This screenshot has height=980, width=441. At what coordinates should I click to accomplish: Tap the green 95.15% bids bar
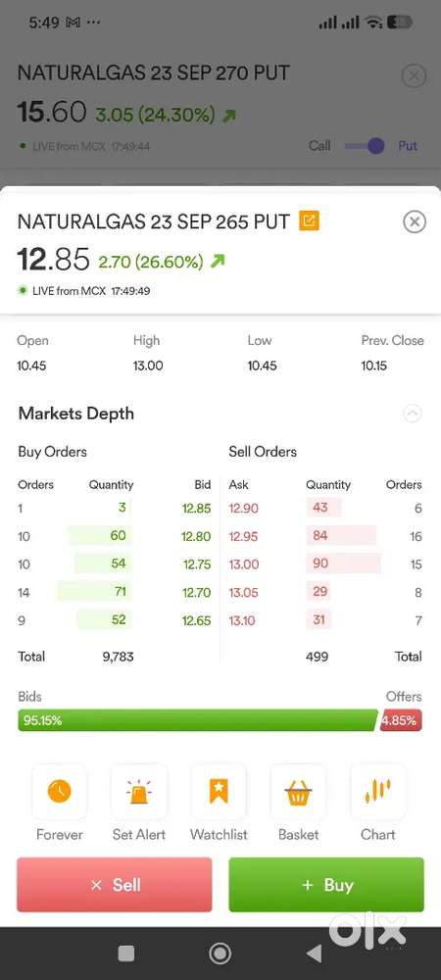click(x=198, y=720)
